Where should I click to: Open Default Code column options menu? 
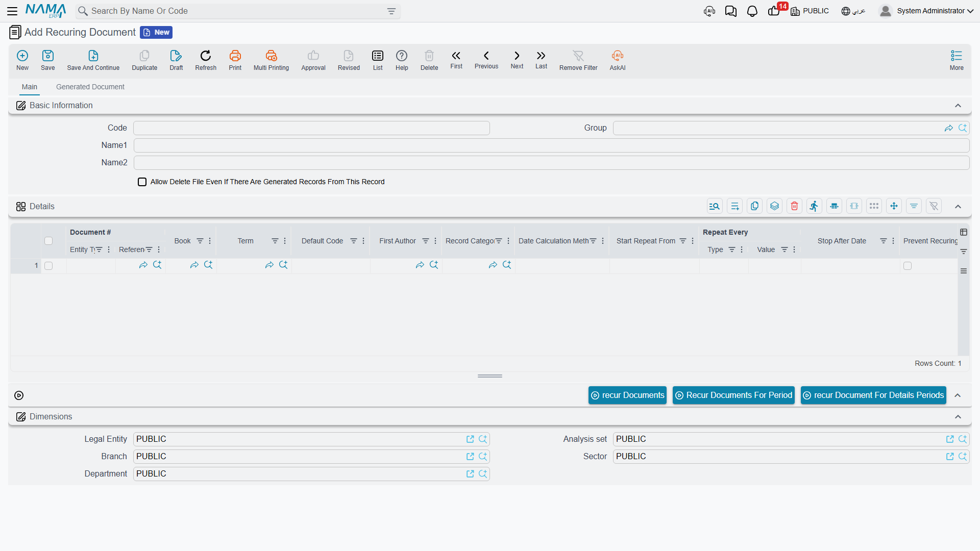(363, 241)
